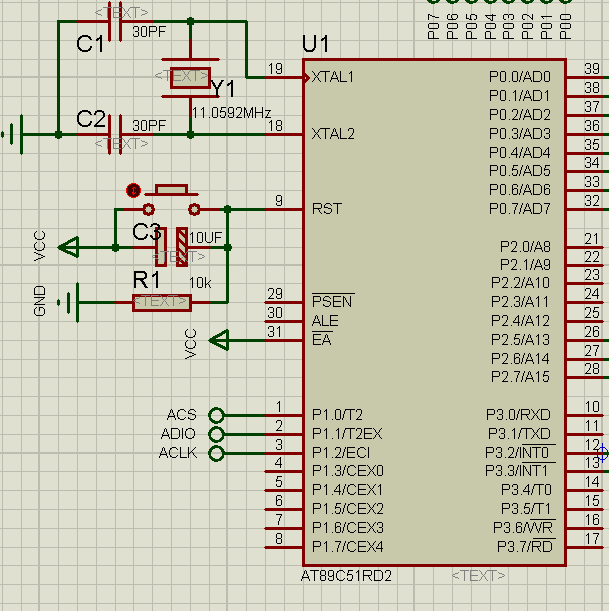Viewport: 609px width, 611px height.
Task: Click the ground symbol left of C2
Action: [x=12, y=134]
